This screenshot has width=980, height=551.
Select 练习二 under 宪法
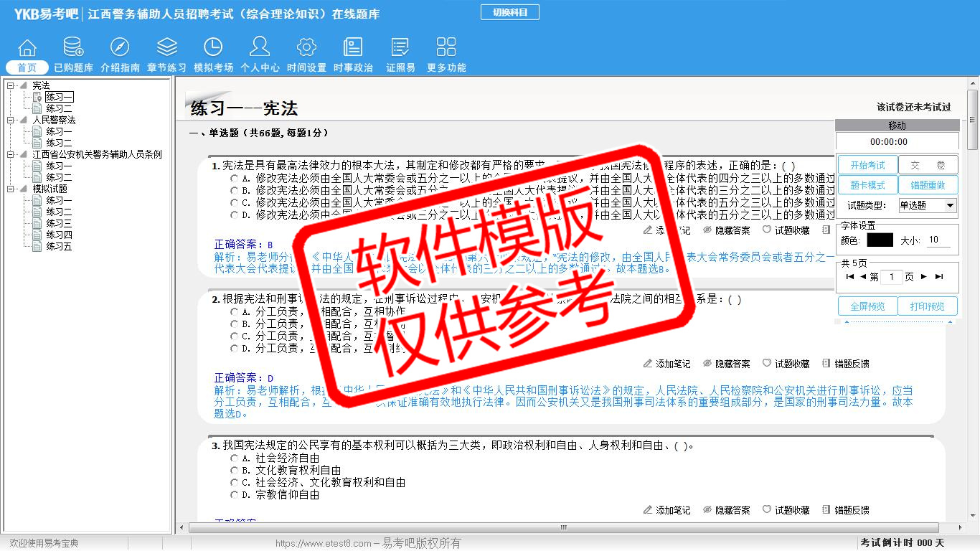[60, 109]
